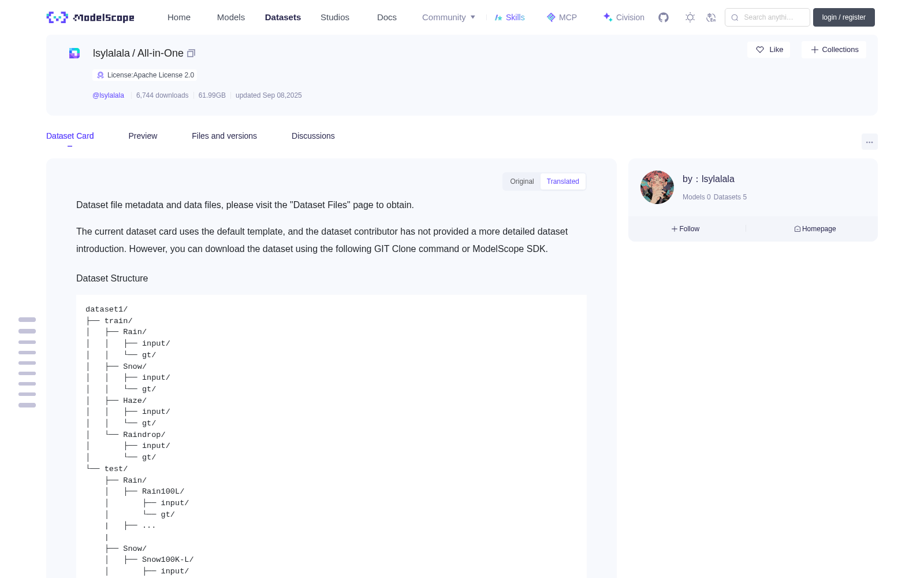
Task: Switch to the Preview tab
Action: 143,136
